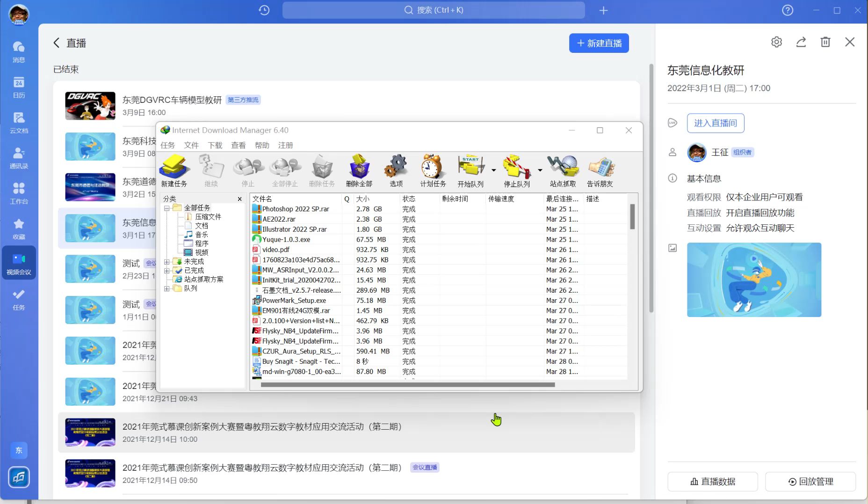The width and height of the screenshot is (868, 504).
Task: Open Workbench in the sidebar
Action: (19, 194)
